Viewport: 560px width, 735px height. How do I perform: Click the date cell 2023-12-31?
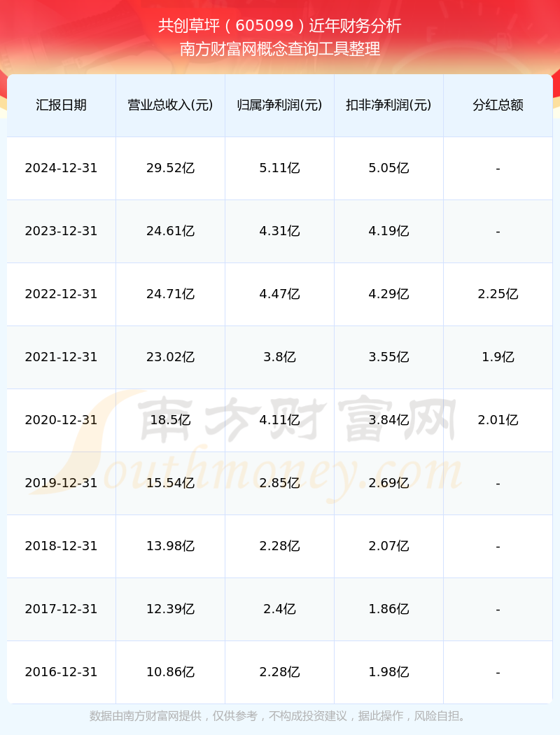click(x=62, y=231)
